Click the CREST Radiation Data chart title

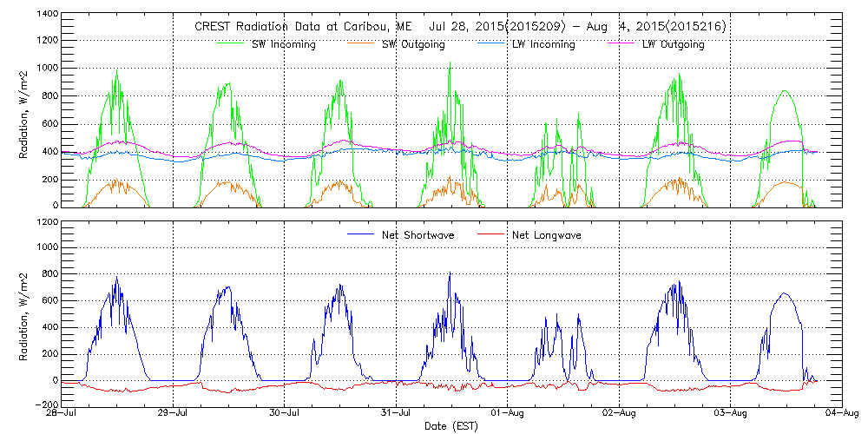460,27
